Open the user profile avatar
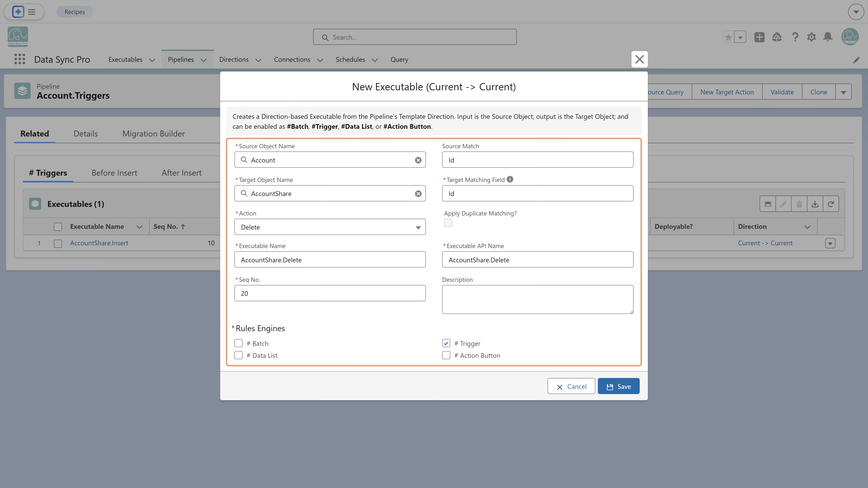The image size is (868, 488). pyautogui.click(x=850, y=37)
